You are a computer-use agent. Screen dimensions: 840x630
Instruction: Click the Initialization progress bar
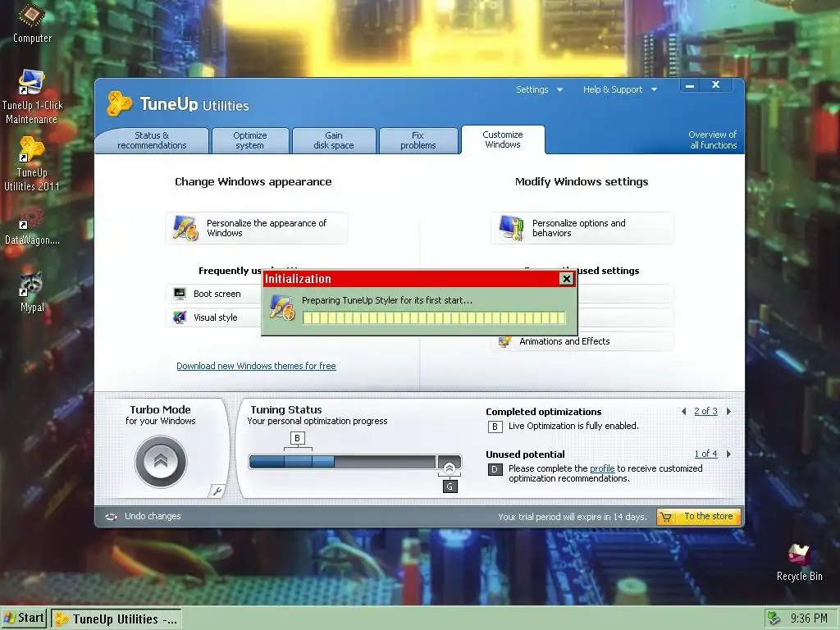tap(434, 317)
